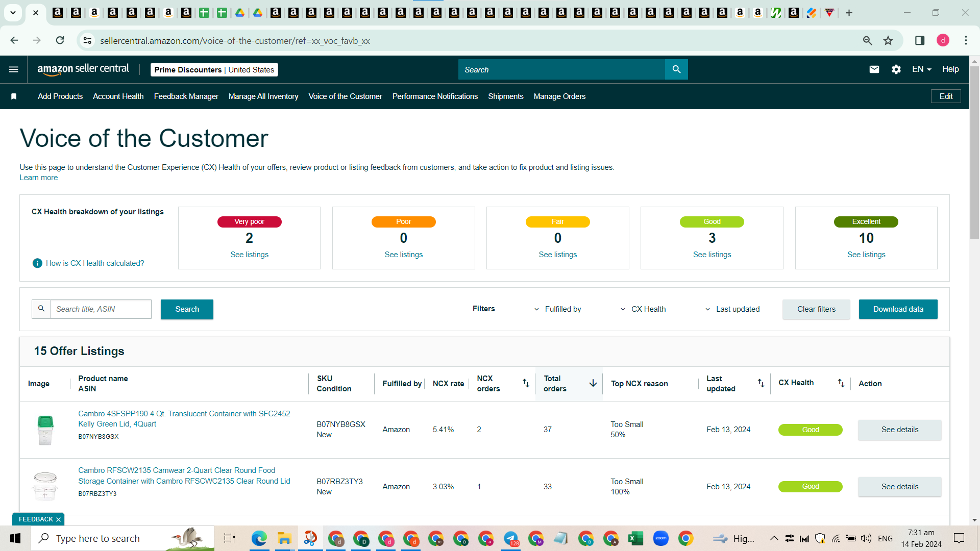Click the Cambro clear round container thumbnail
This screenshot has height=551, width=980.
click(x=45, y=486)
